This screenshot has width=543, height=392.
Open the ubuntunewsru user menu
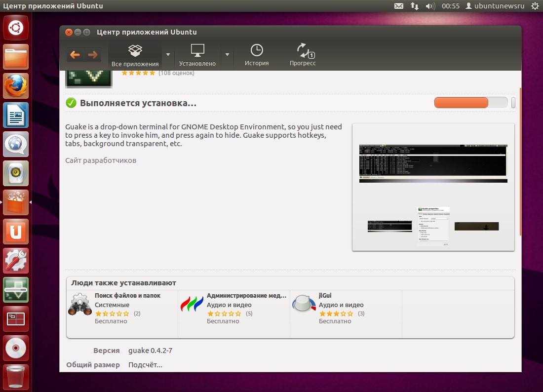coord(495,6)
